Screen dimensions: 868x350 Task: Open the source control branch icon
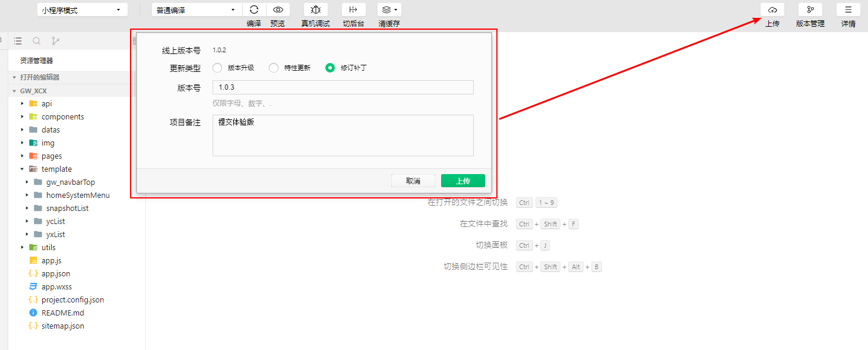56,41
